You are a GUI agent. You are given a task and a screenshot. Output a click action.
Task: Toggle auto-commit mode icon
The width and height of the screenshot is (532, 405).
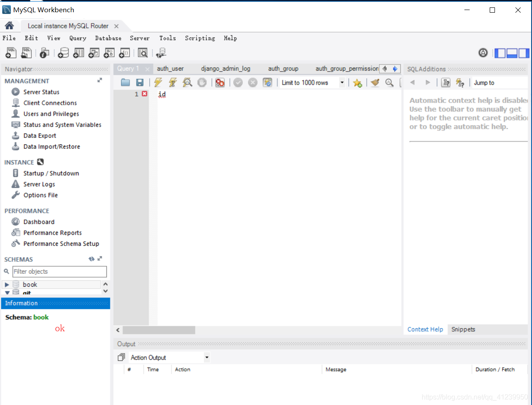[x=267, y=82]
